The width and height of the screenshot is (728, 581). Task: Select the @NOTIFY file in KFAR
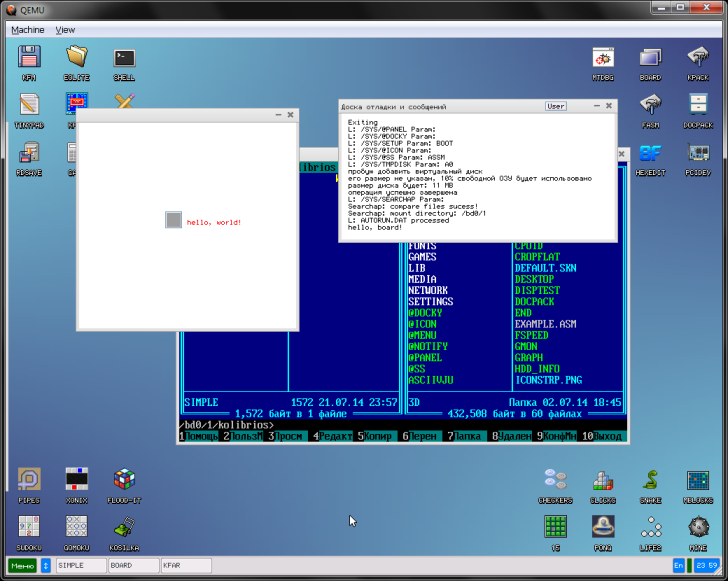[x=428, y=346]
